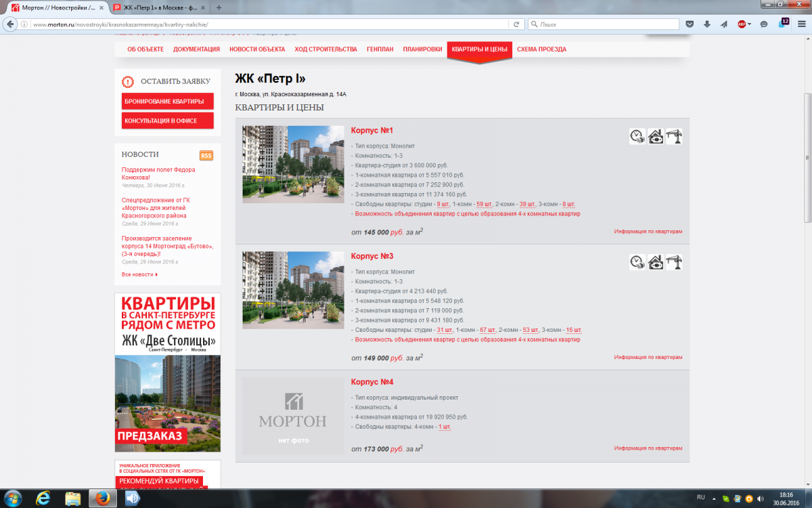The image size is (812, 508).
Task: Click the installment clock icon for Корпус №1
Action: [637, 136]
